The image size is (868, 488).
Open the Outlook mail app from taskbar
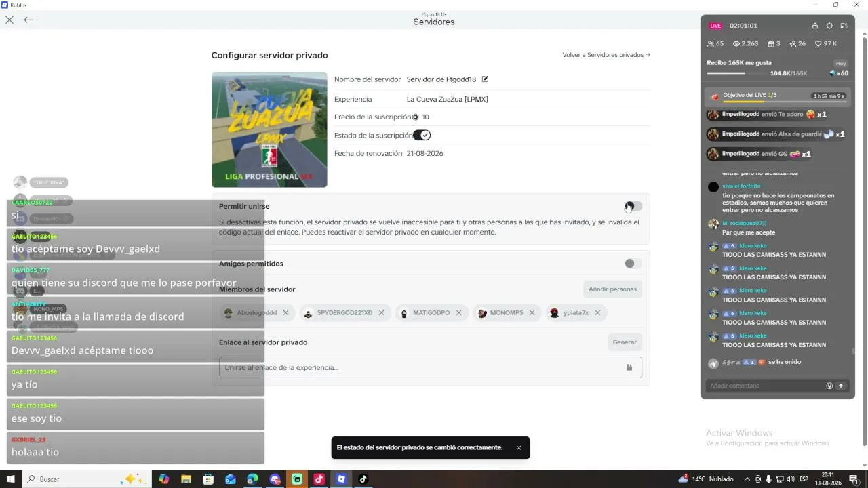[231, 479]
